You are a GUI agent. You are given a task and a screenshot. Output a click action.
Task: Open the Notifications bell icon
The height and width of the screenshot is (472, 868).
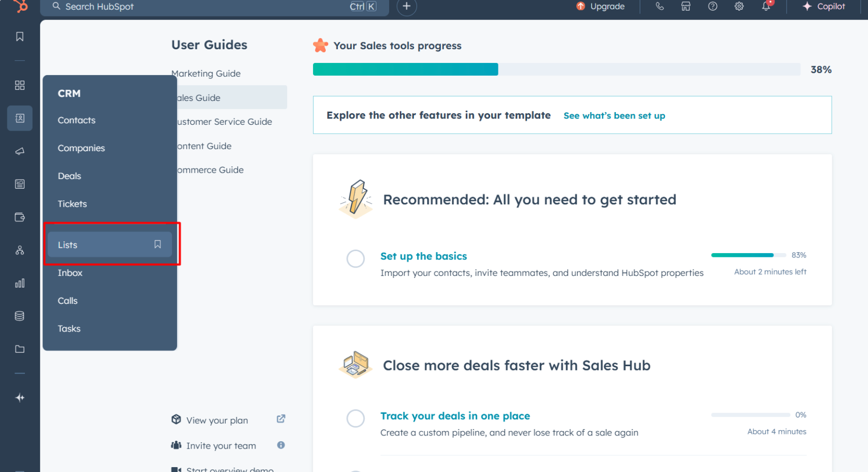766,6
